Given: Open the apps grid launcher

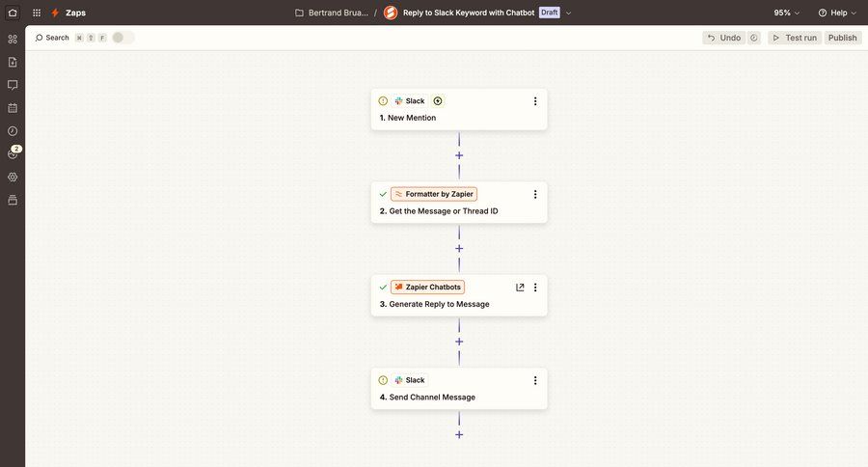Looking at the screenshot, I should tap(37, 13).
